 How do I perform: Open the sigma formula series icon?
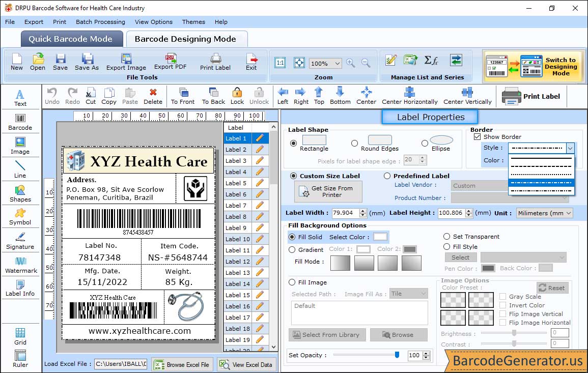(431, 60)
